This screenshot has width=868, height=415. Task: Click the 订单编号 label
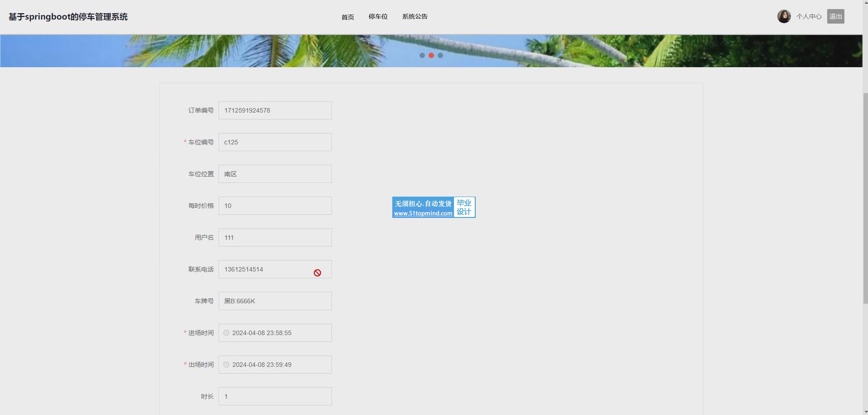coord(201,111)
